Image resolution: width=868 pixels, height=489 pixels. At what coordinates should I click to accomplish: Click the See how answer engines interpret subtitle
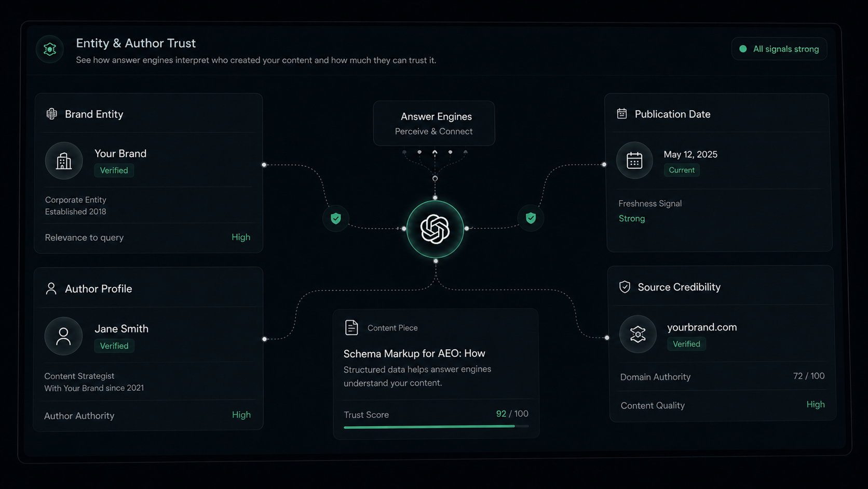tap(256, 60)
